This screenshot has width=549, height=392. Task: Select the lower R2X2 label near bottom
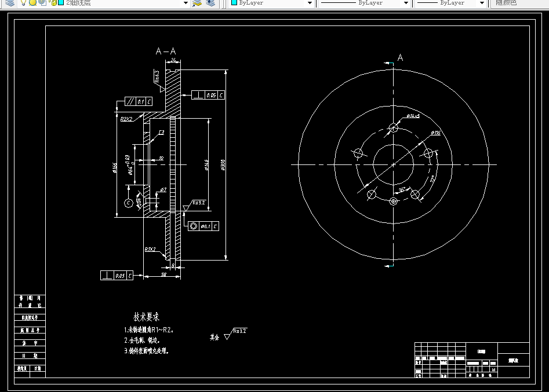150,250
